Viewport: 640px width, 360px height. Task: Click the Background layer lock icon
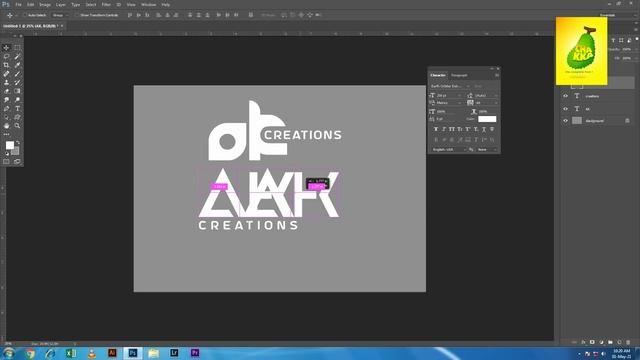pos(627,121)
